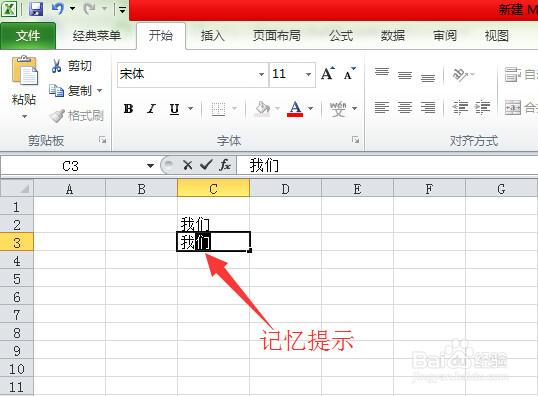
Task: Switch to the 经典菜单 tab
Action: (x=96, y=36)
